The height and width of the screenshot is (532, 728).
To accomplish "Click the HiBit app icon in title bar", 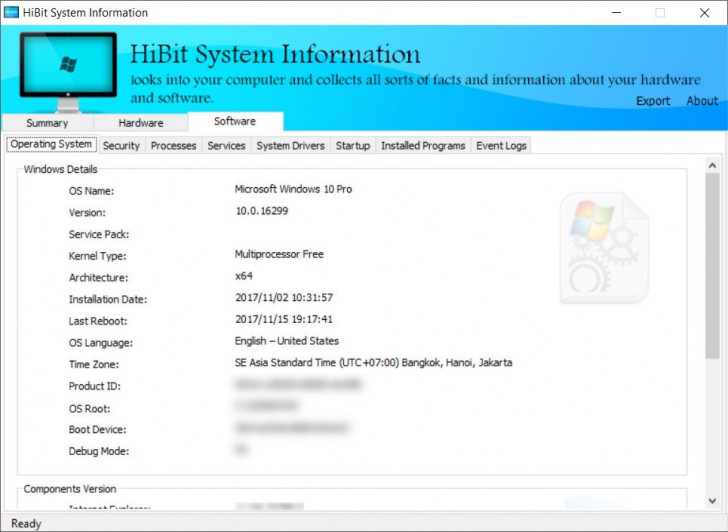I will pos(11,13).
